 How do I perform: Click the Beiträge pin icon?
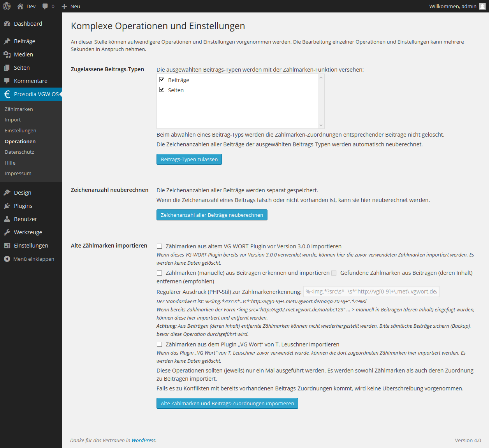(x=7, y=41)
